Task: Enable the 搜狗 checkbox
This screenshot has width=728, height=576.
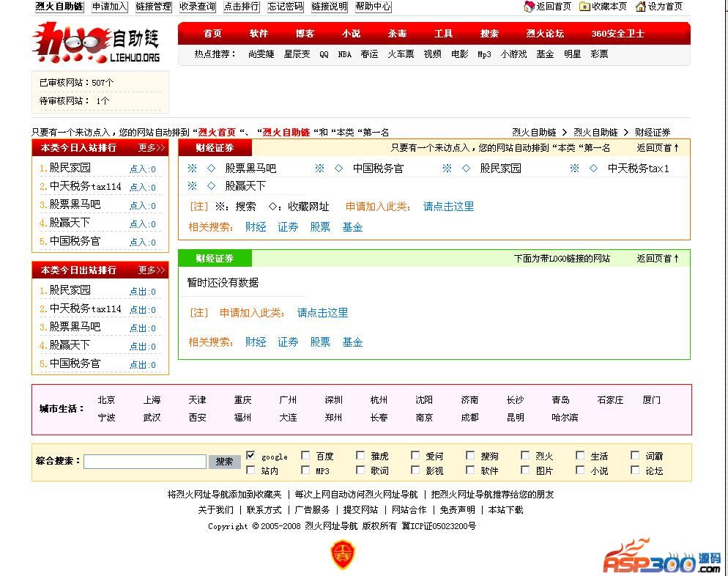Action: (x=470, y=455)
